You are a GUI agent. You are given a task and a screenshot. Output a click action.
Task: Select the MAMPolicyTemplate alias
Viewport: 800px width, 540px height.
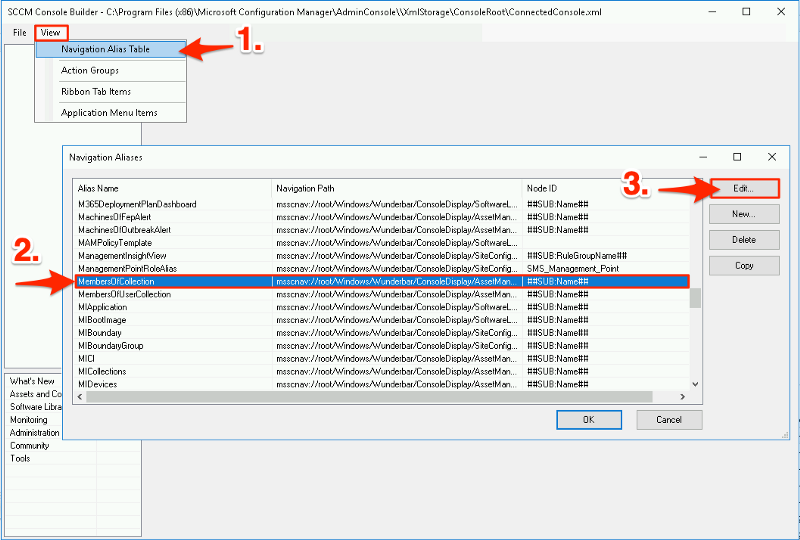point(382,243)
